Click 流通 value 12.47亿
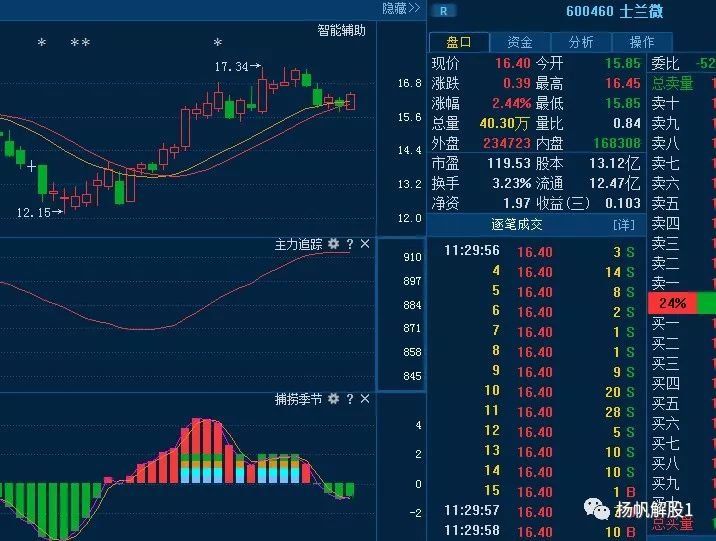Viewport: 716px width, 541px height. 615,184
